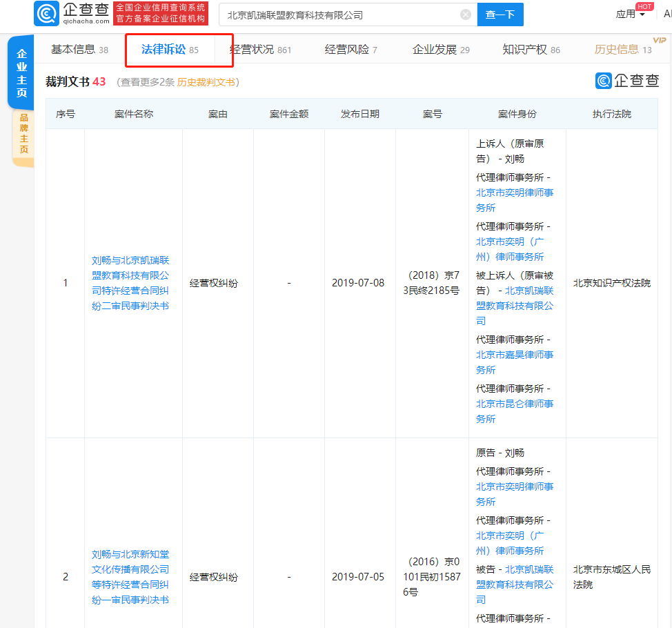Open case 刘畅与北京新知堂文化传播有限公司 一审民事判决书
This screenshot has height=628, width=672.
[x=130, y=577]
